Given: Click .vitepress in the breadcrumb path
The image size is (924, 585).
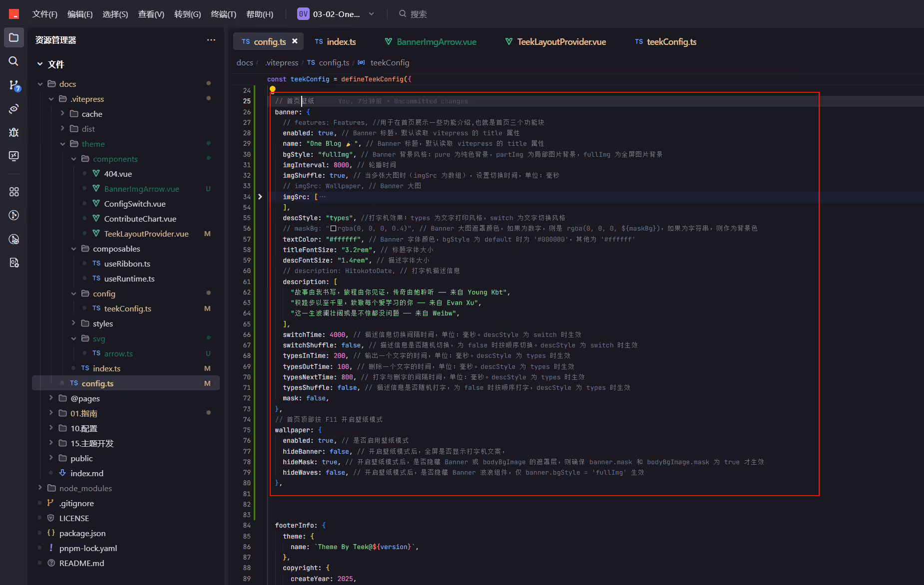Looking at the screenshot, I should pyautogui.click(x=282, y=62).
